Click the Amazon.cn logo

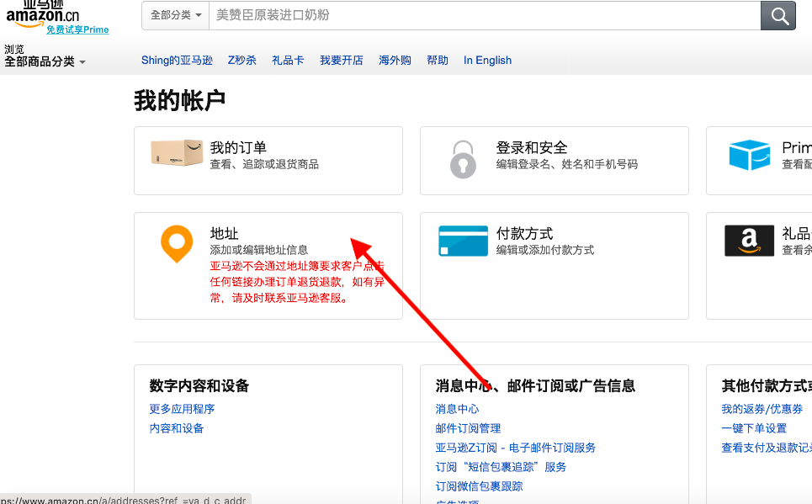click(x=42, y=13)
